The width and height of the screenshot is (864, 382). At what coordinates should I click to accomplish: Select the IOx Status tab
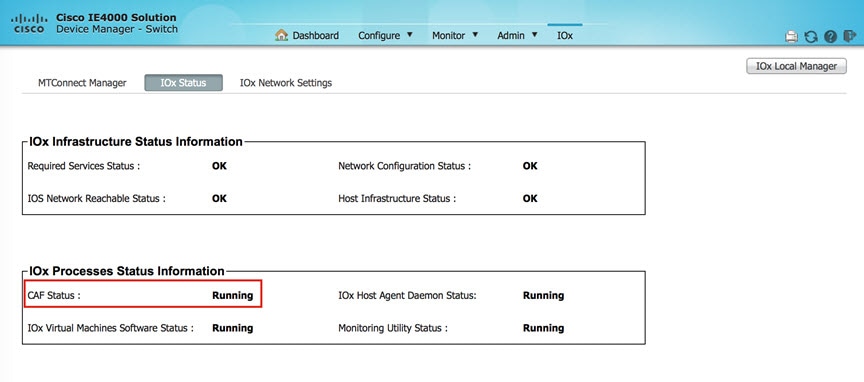183,83
